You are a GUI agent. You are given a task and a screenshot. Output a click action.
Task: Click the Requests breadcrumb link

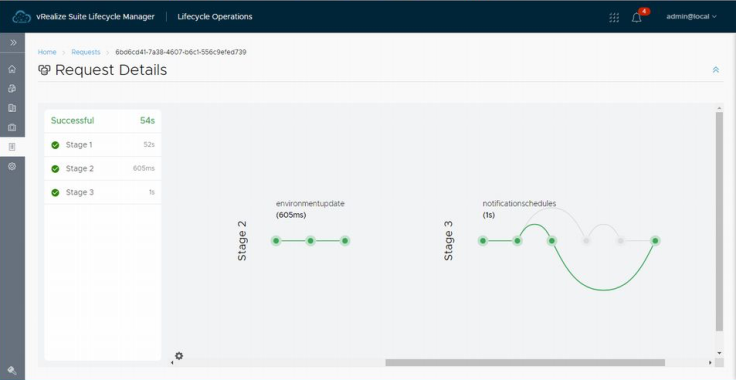(x=86, y=52)
